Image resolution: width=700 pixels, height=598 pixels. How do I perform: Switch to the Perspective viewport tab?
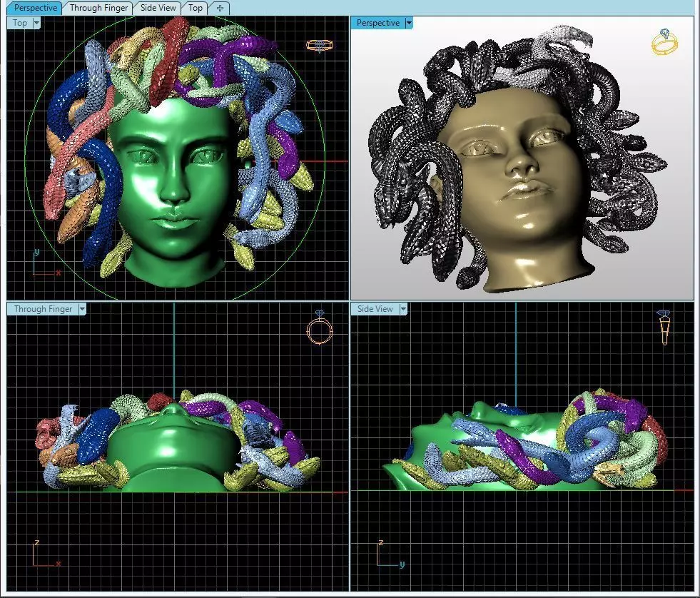35,8
